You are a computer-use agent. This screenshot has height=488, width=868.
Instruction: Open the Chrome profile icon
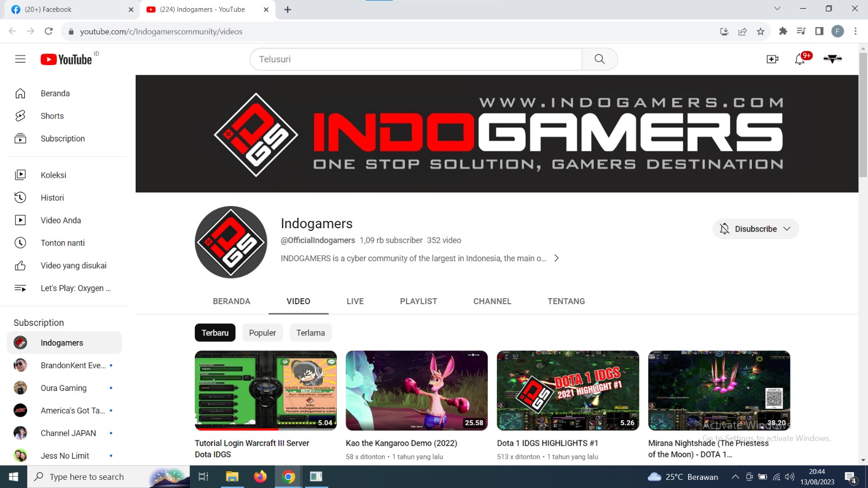click(838, 31)
